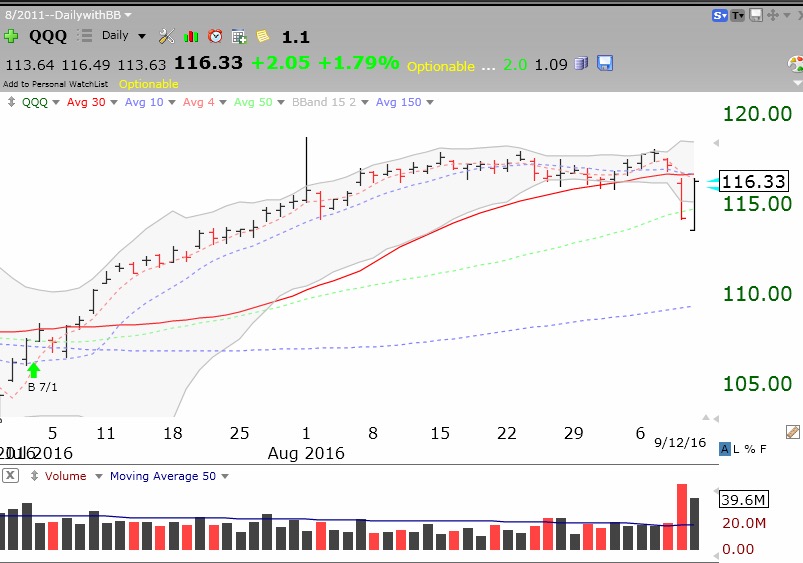Expand the QQQ plot legend dropdown
This screenshot has width=803, height=563.
[x=56, y=102]
